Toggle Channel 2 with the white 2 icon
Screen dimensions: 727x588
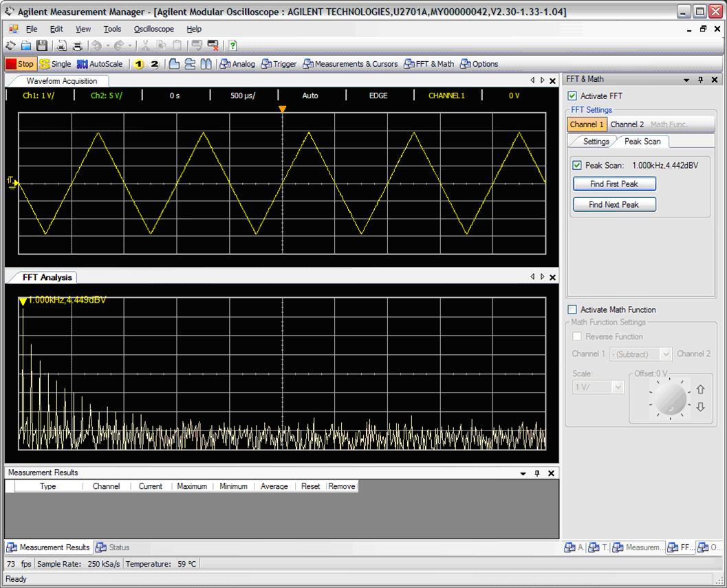[x=154, y=64]
